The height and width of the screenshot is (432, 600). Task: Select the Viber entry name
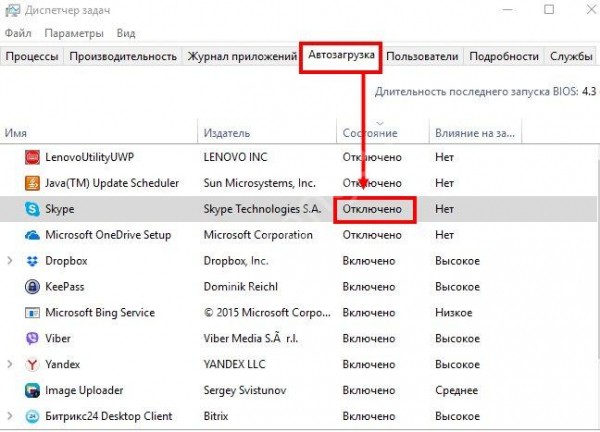(58, 339)
